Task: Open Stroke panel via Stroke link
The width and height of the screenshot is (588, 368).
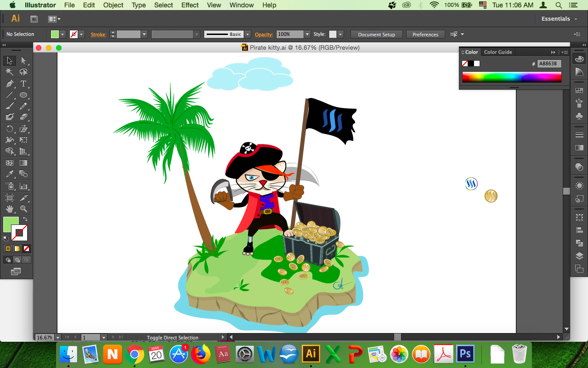Action: (x=98, y=34)
